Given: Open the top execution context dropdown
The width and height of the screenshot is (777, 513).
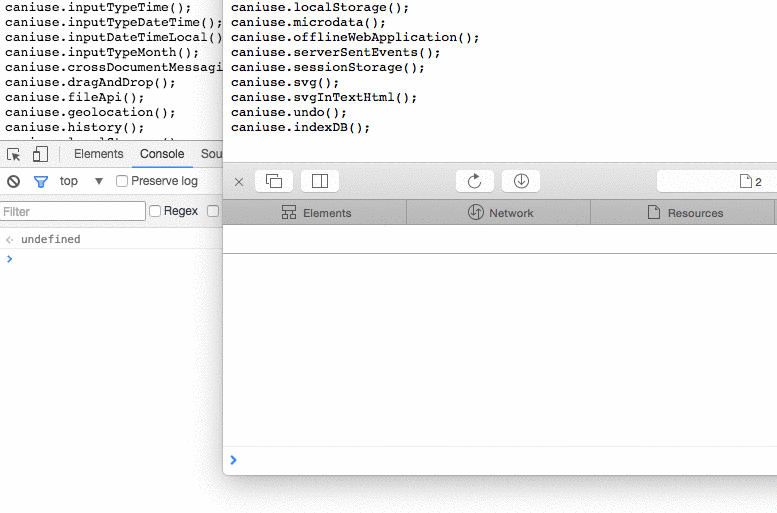Looking at the screenshot, I should click(81, 181).
